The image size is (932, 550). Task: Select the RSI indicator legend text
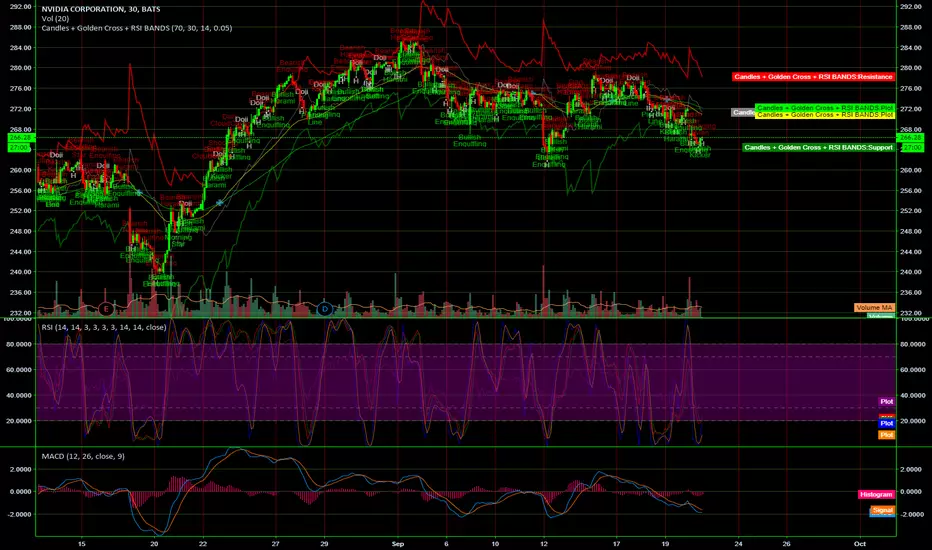104,327
